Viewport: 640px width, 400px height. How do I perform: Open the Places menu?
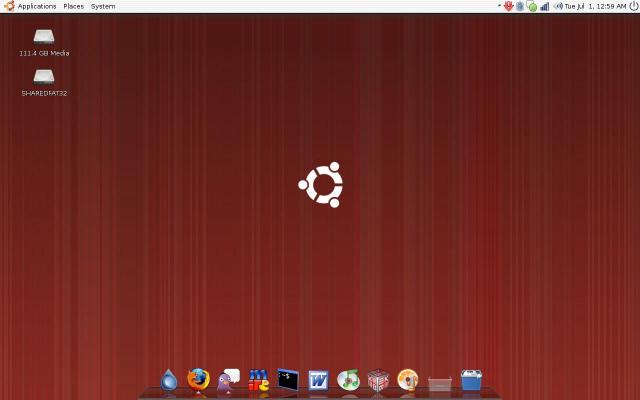click(73, 6)
